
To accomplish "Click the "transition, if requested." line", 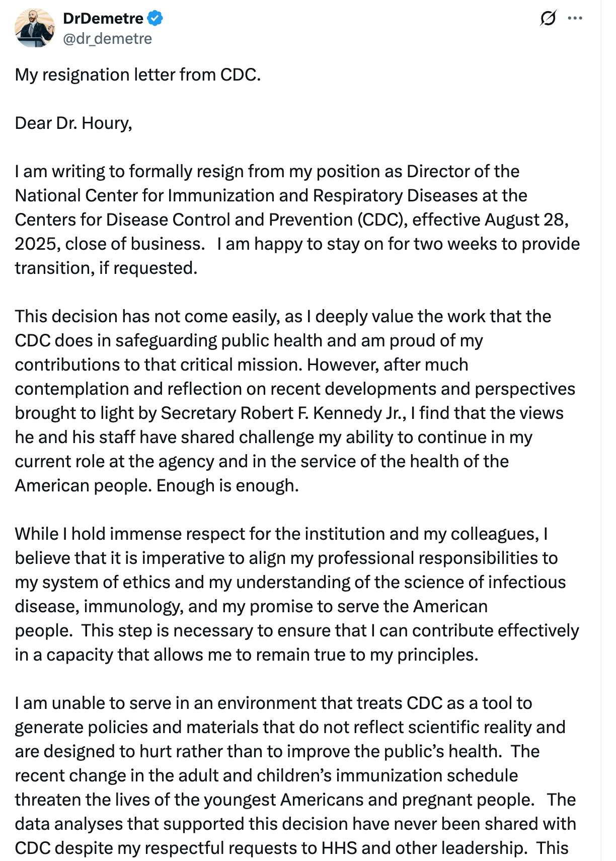I will point(106,268).
